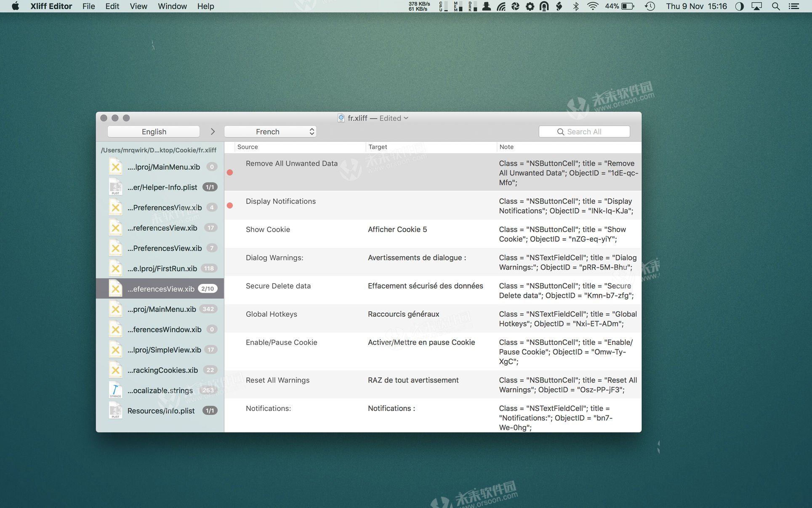The image size is (812, 508).
Task: Click the Resources/Info.plist file icon
Action: (x=115, y=411)
